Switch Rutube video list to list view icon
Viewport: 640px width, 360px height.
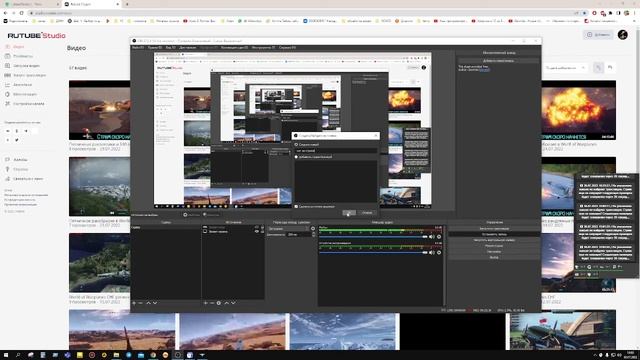pos(598,68)
